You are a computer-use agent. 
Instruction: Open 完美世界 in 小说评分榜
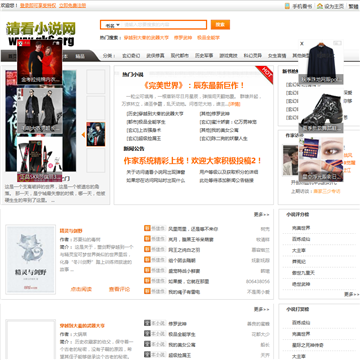301,228
